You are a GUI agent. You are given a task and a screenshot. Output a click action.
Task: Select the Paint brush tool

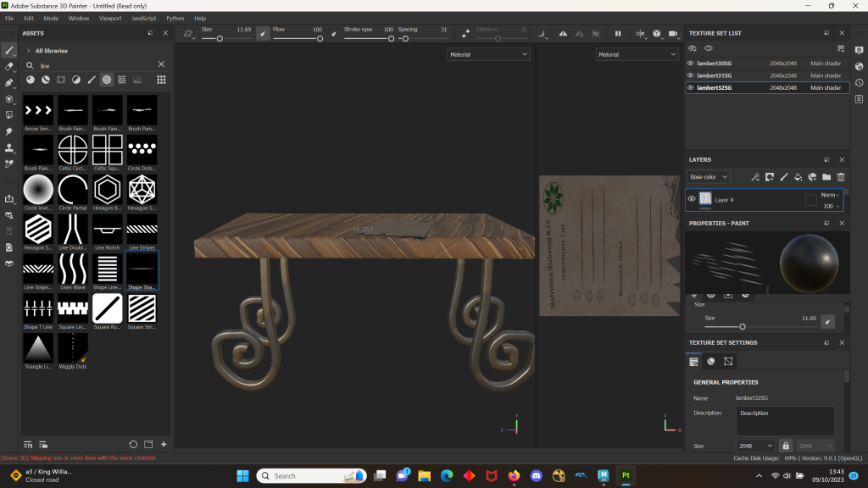tap(8, 50)
